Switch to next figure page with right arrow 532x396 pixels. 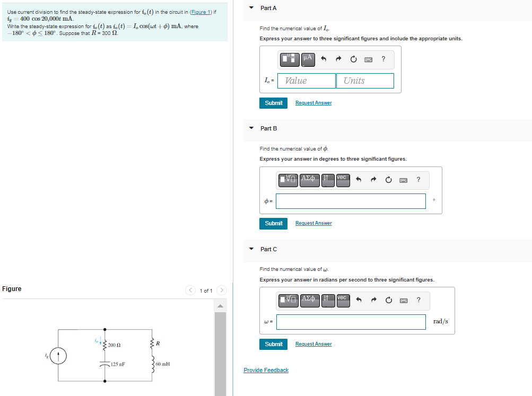pyautogui.click(x=221, y=290)
